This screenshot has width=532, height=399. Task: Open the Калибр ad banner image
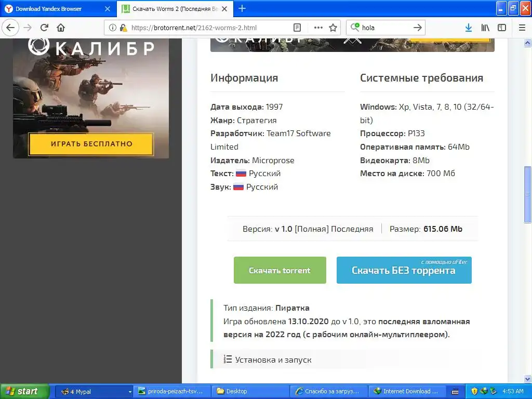point(90,98)
